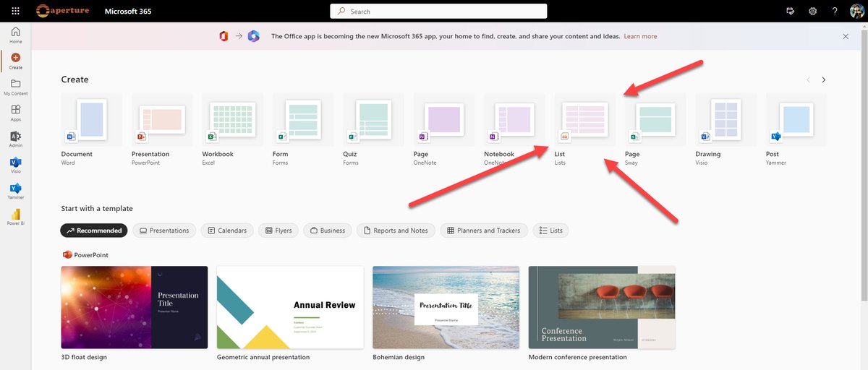Create a new OneNote Notebook

(x=514, y=129)
